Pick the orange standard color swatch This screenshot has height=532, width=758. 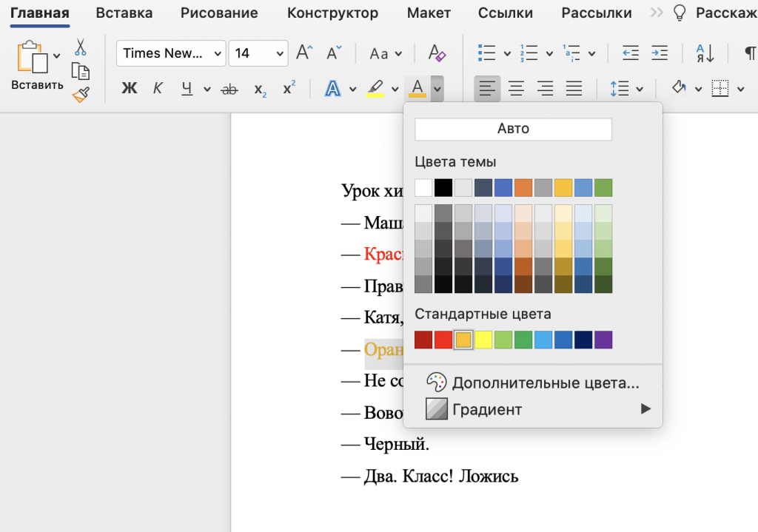(463, 340)
